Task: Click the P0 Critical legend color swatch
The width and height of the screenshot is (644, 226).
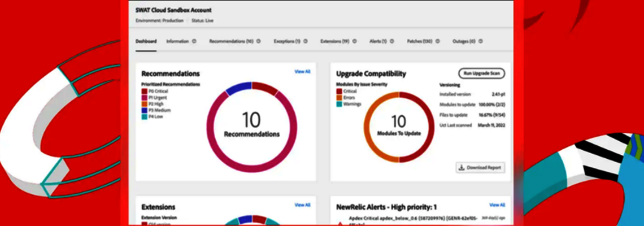Action: pyautogui.click(x=144, y=91)
